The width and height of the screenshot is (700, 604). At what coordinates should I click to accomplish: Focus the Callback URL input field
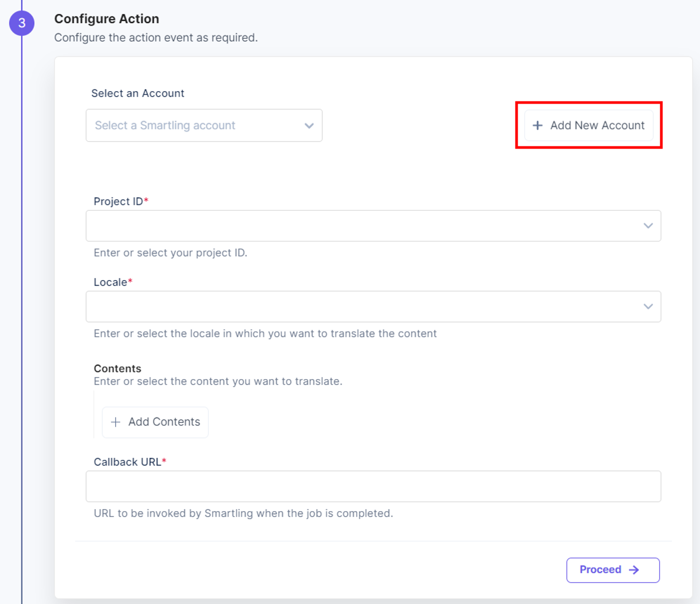[x=373, y=486]
